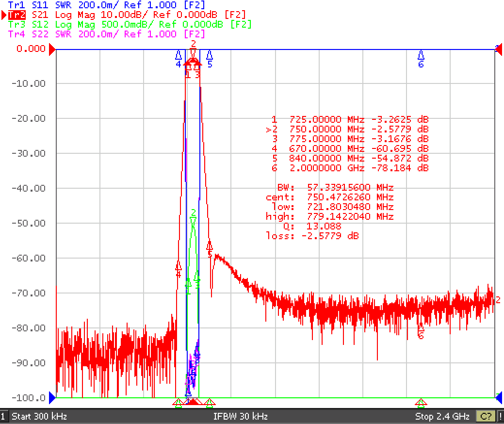Click marker 6 bottom triangle on frequency axis

(421, 402)
